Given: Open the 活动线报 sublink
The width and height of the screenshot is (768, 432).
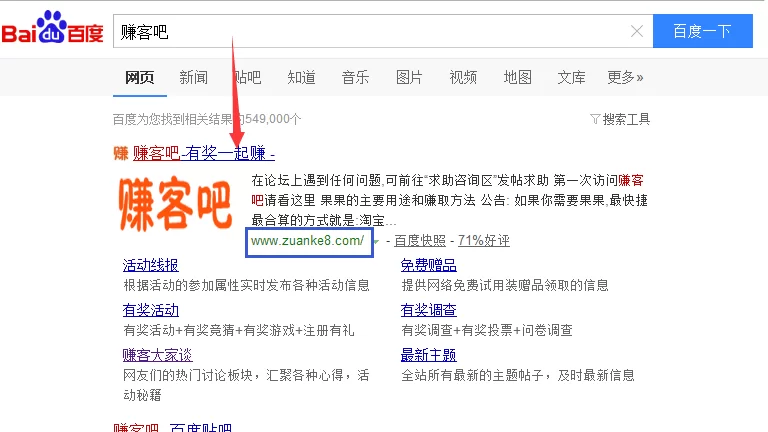Looking at the screenshot, I should click(151, 265).
